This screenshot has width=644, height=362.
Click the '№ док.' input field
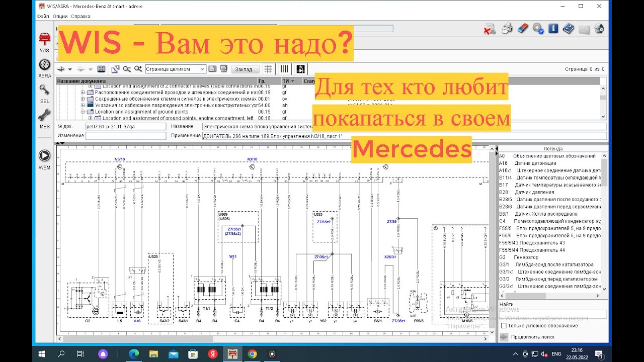click(x=125, y=127)
